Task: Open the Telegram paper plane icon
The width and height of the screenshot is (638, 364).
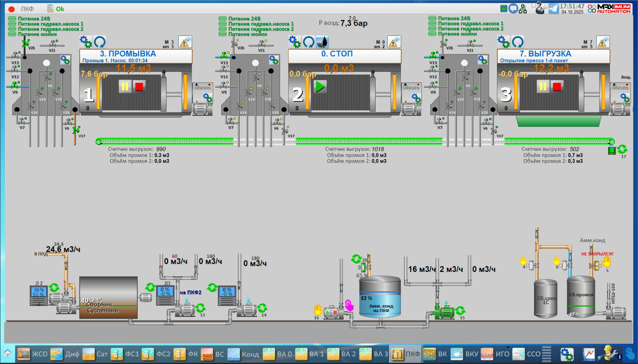Action: click(x=553, y=9)
